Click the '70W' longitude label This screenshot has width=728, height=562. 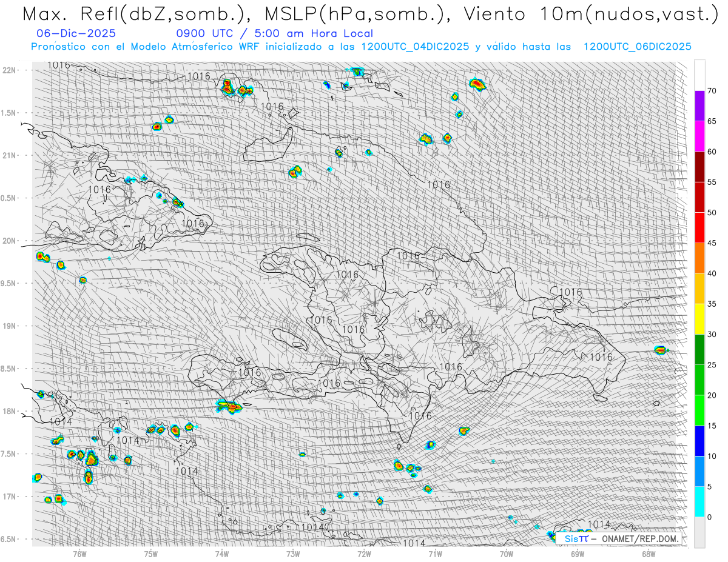pos(507,554)
